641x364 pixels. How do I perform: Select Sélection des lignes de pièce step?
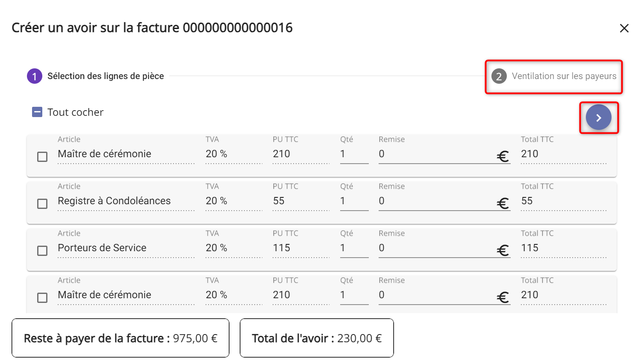(x=106, y=76)
